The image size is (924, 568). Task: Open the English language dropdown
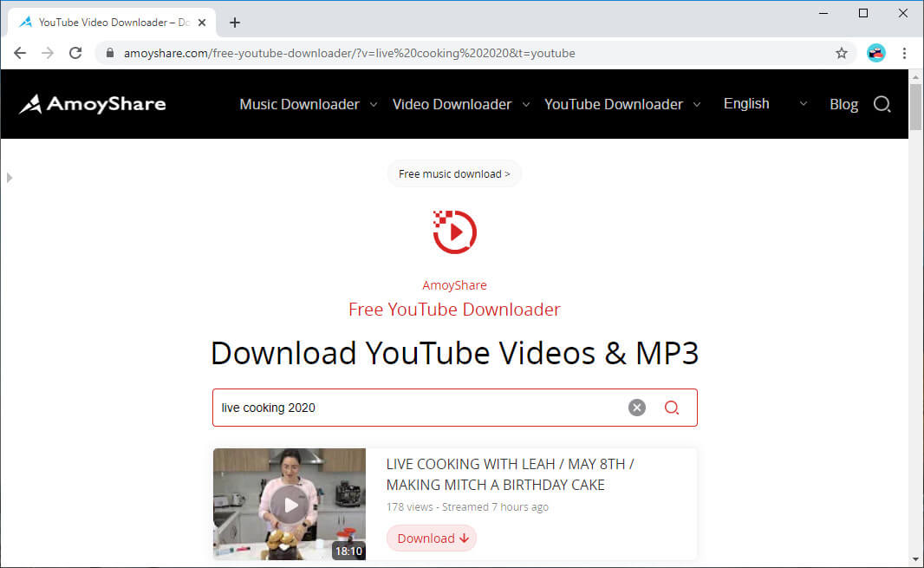(x=765, y=104)
